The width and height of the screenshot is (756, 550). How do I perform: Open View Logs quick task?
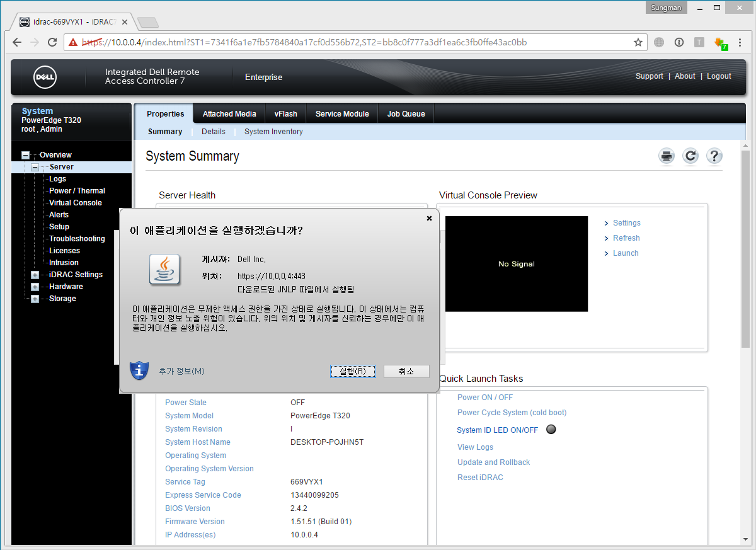click(475, 447)
